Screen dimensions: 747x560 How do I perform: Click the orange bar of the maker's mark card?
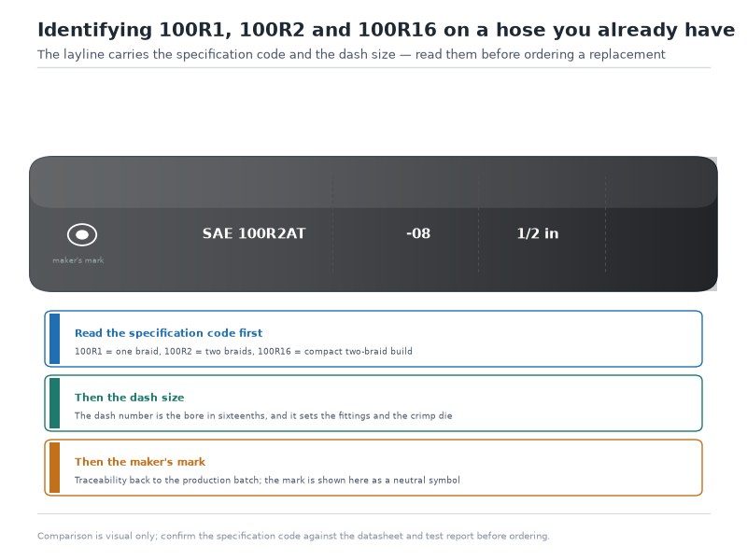tap(55, 468)
